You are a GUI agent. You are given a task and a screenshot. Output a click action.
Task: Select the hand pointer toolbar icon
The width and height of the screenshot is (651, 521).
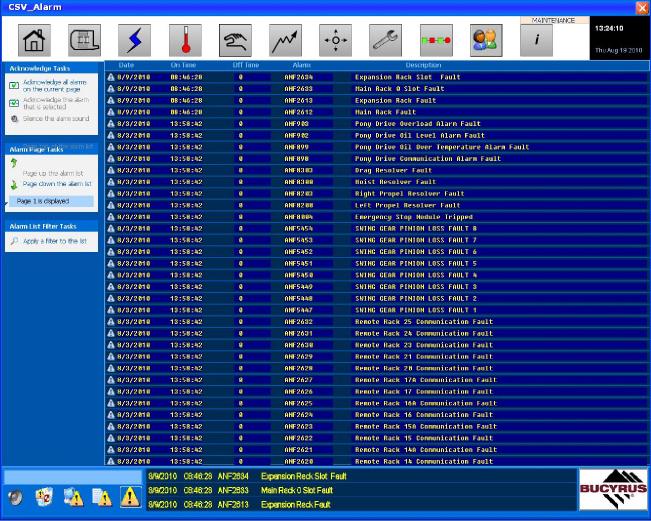[x=235, y=40]
